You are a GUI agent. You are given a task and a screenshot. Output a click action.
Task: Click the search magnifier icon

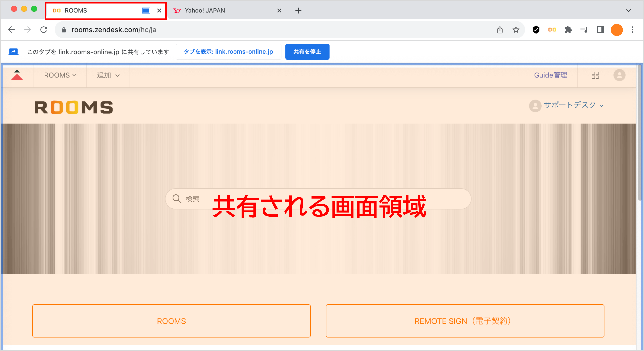click(x=177, y=199)
